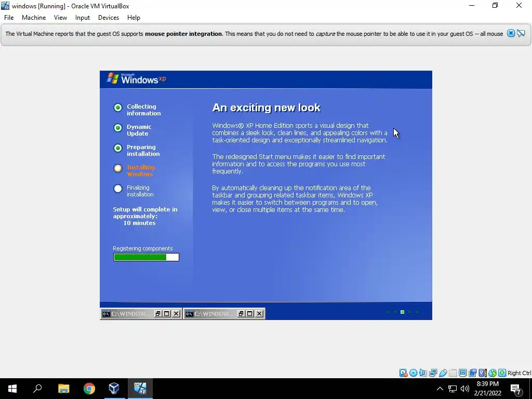
Task: Open the Help menu
Action: [x=134, y=18]
